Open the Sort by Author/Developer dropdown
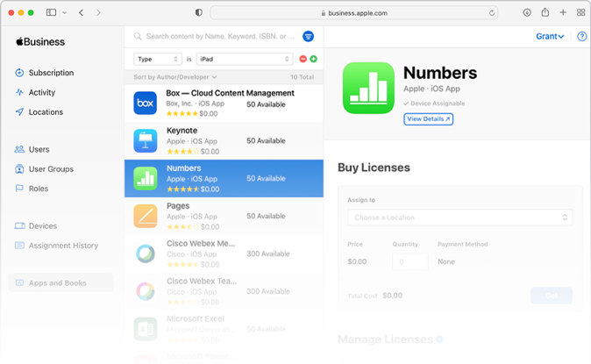Viewport: 591px width, 364px height. [x=174, y=77]
